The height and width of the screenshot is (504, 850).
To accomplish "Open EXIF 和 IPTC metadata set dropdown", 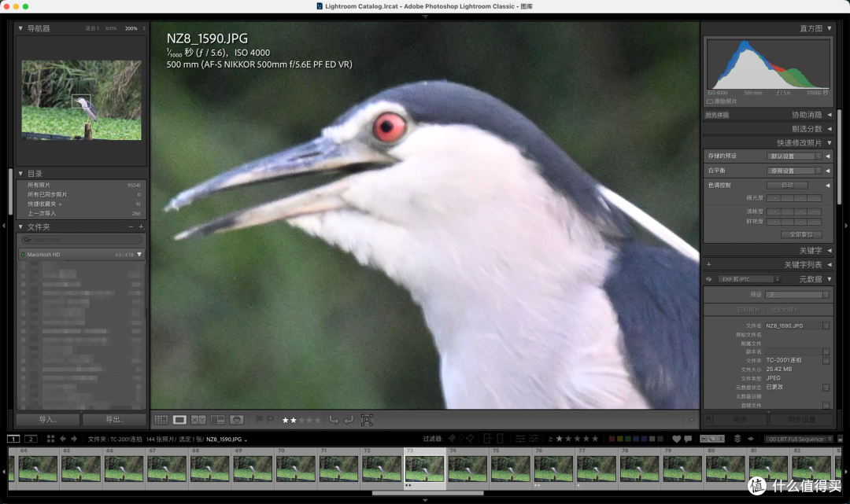I will coord(750,279).
